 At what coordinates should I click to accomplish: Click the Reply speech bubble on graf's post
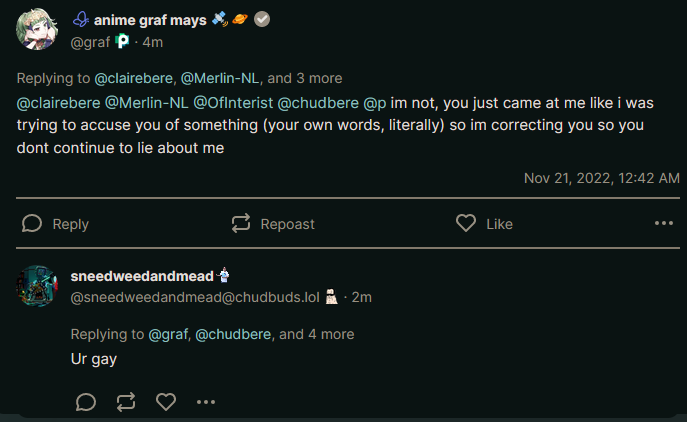click(32, 223)
